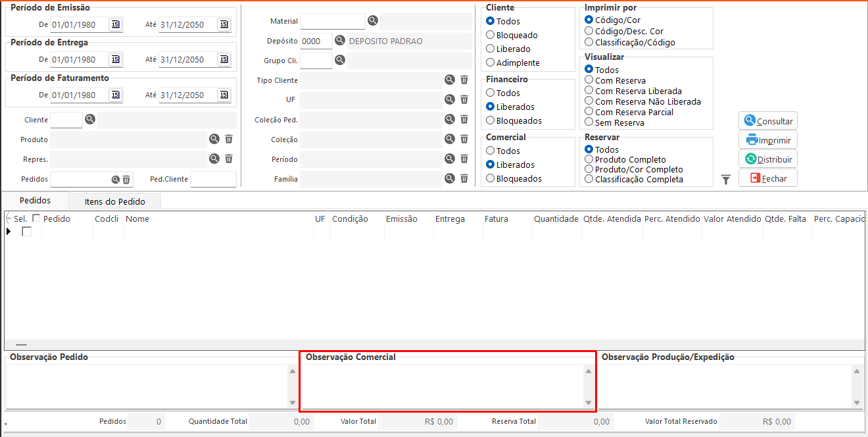Click the funnel filter icon

(726, 180)
